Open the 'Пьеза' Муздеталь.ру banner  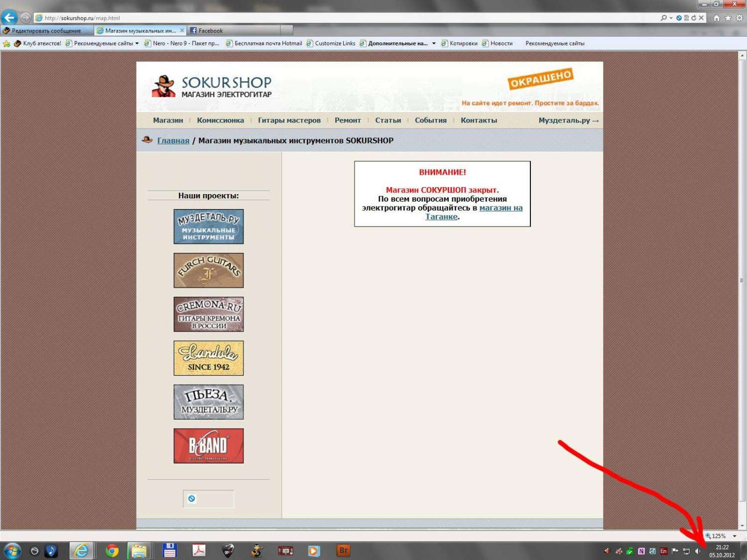(209, 402)
